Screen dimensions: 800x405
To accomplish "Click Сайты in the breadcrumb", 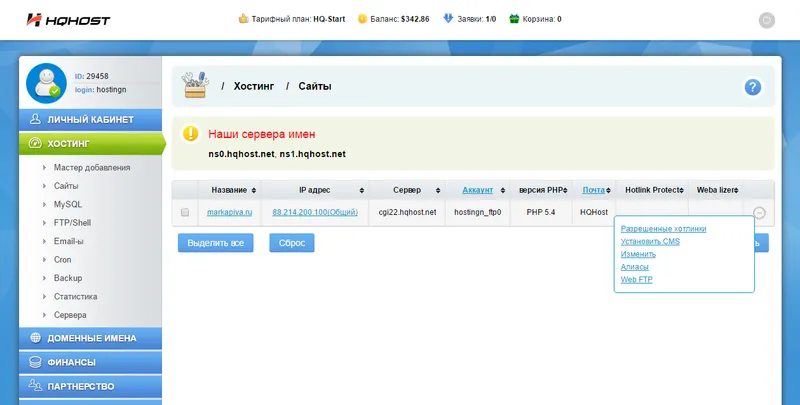I will [315, 86].
